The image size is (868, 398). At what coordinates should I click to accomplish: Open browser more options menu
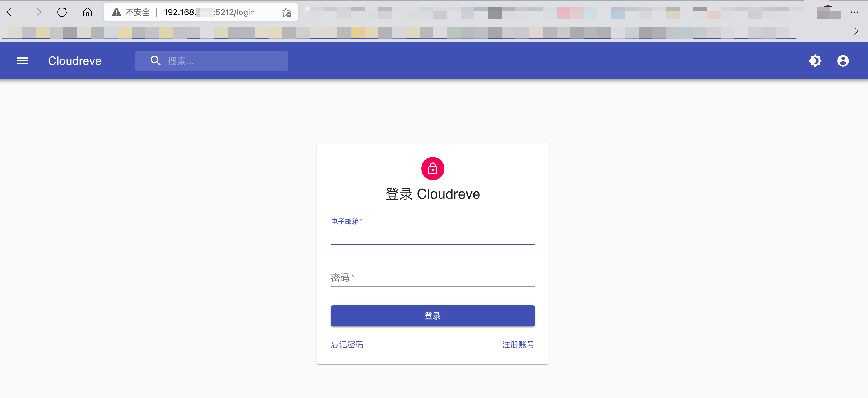854,12
